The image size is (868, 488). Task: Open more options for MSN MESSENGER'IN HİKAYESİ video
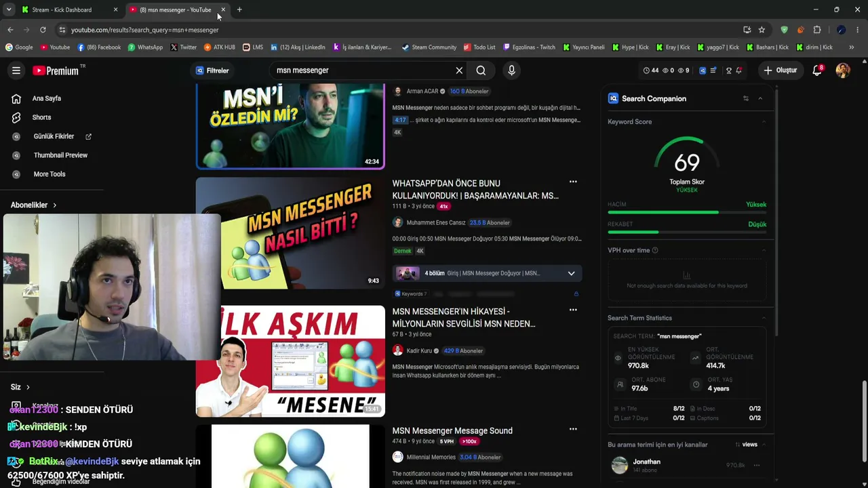(x=573, y=310)
